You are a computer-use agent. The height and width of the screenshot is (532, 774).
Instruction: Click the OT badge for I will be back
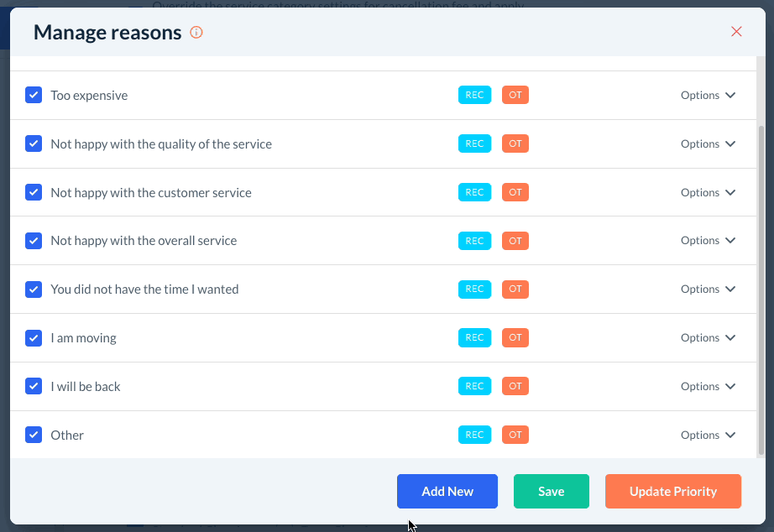[x=515, y=386]
